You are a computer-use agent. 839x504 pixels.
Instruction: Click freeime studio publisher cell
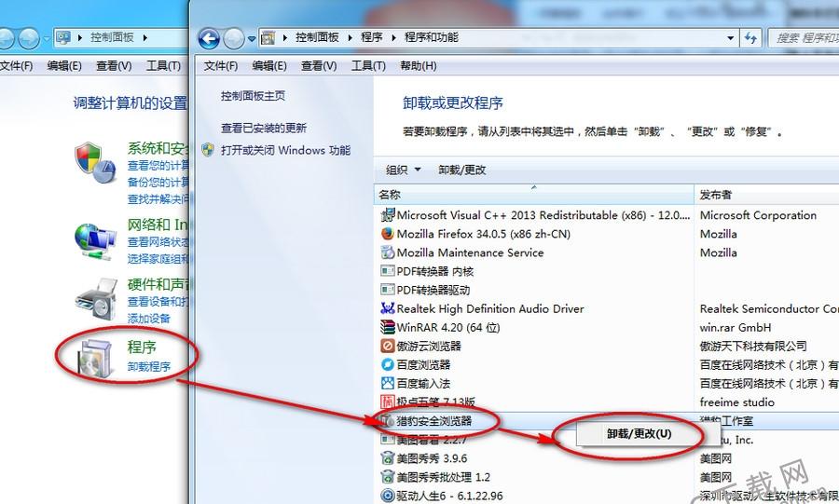(x=736, y=402)
